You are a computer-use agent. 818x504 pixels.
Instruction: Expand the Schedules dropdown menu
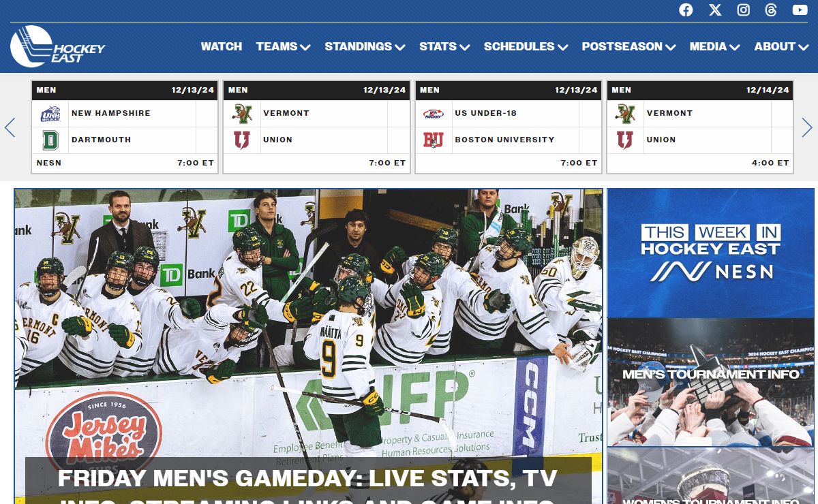(526, 46)
